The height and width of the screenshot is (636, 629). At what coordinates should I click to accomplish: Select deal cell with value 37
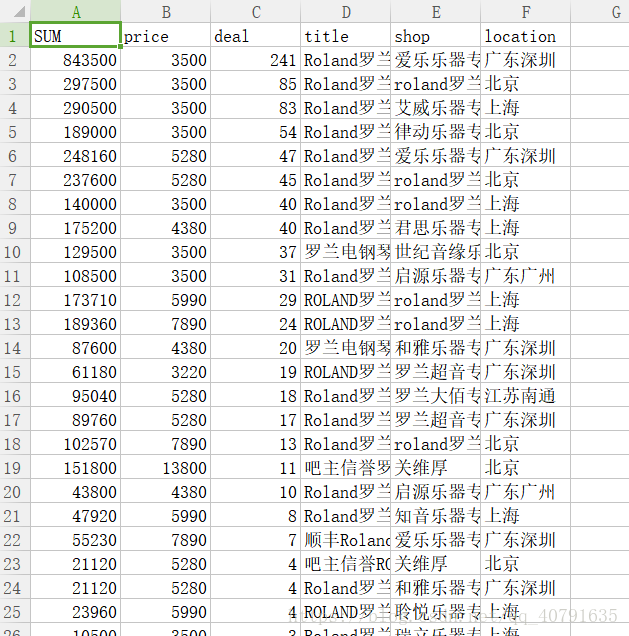[x=255, y=251]
